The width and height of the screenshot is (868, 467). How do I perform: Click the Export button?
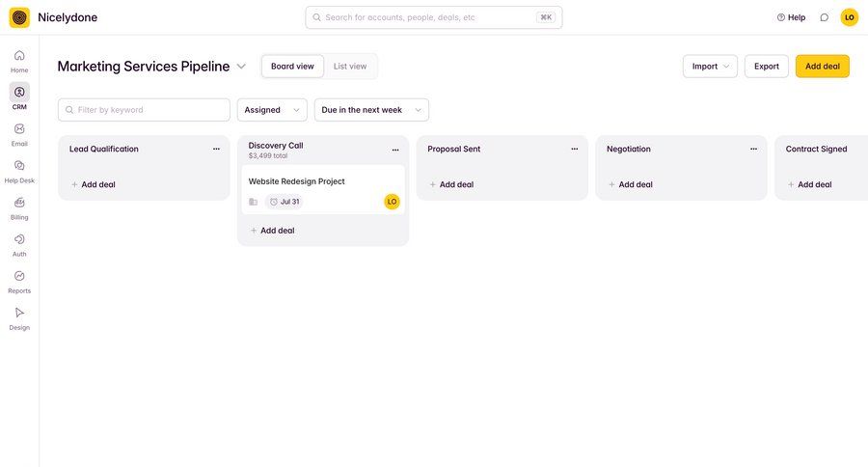(x=766, y=66)
